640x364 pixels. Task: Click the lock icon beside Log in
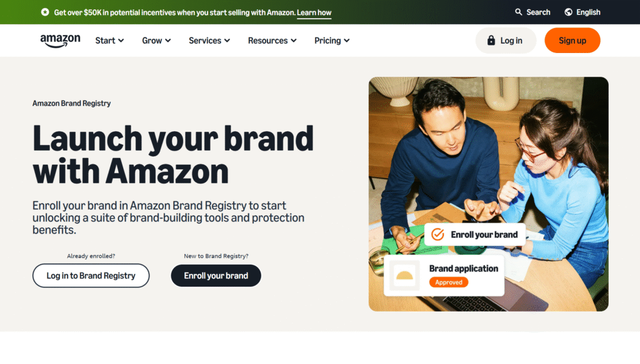491,41
